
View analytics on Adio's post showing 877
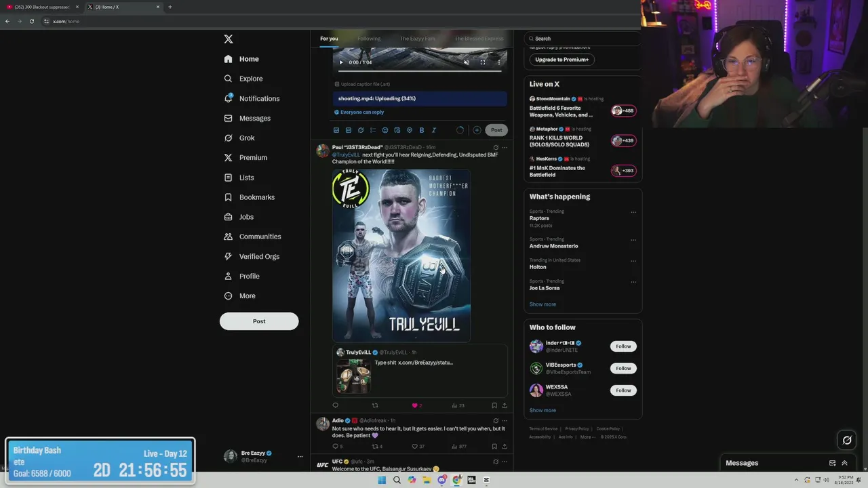[x=459, y=447]
